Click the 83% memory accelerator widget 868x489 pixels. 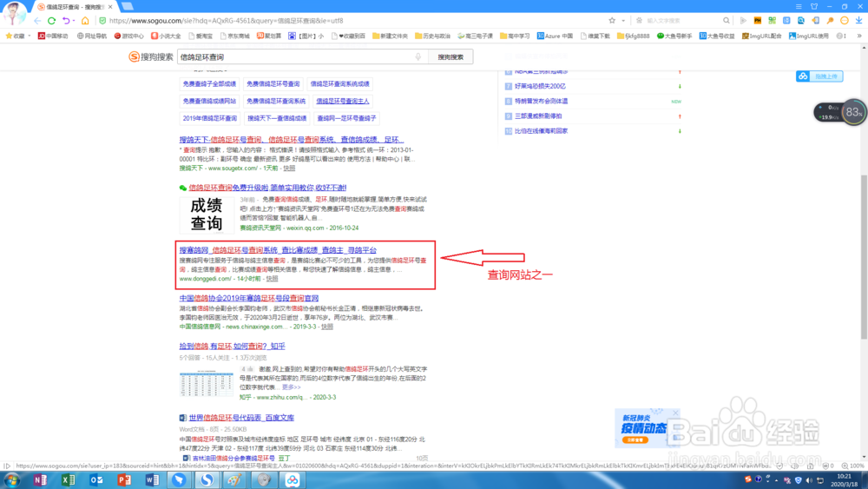[853, 112]
